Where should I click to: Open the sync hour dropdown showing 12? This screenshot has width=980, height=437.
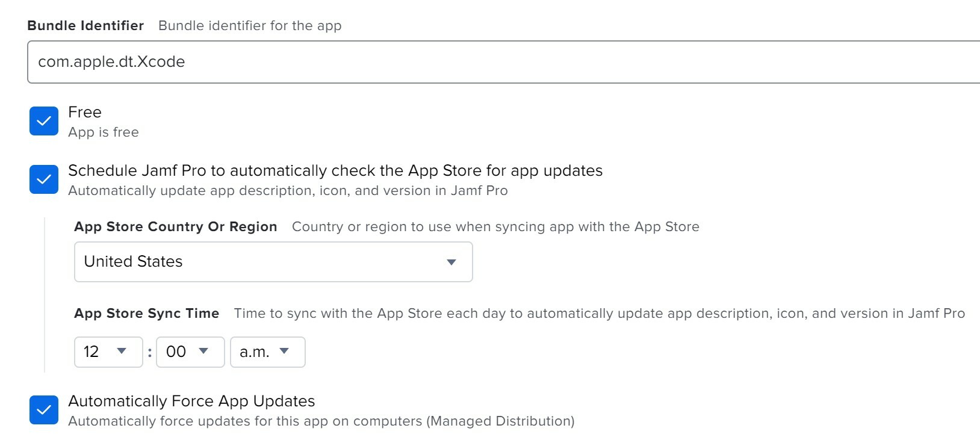pos(108,352)
